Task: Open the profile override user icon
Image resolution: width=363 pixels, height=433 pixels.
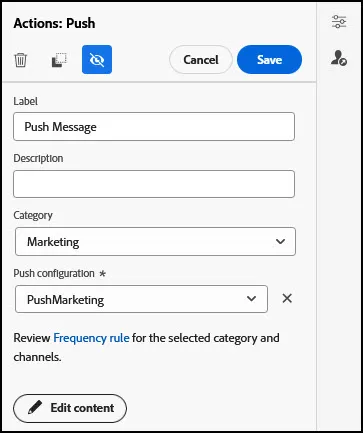Action: click(x=339, y=58)
